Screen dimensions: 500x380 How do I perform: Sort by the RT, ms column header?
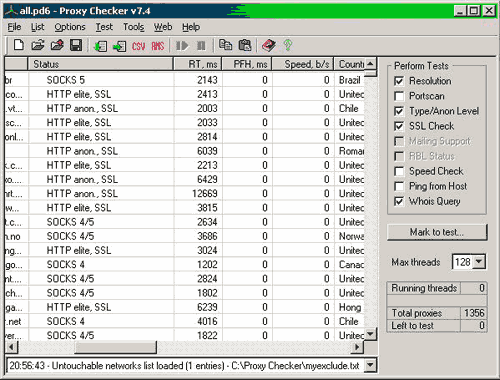point(198,64)
